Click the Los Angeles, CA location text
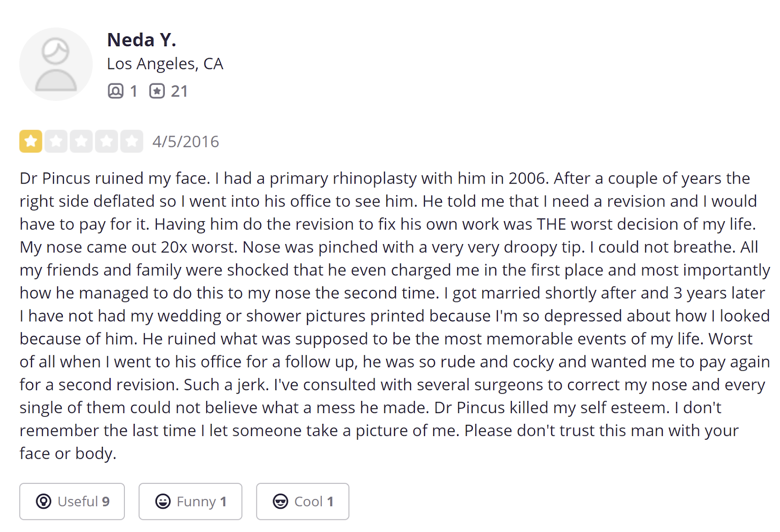The width and height of the screenshot is (780, 532). [x=165, y=64]
